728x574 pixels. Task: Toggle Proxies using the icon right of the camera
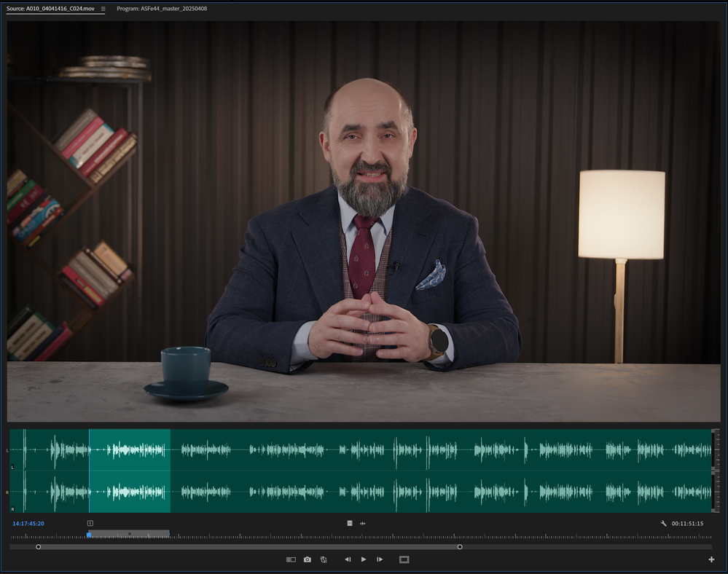point(324,559)
